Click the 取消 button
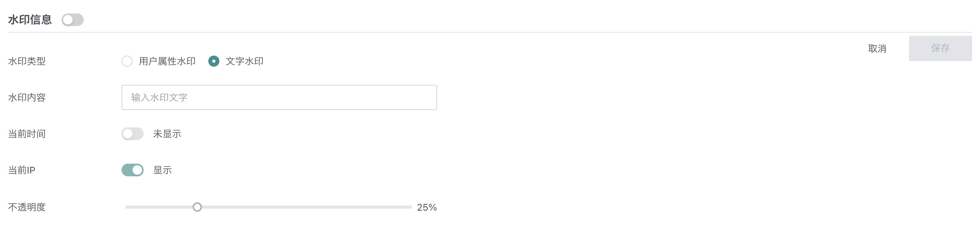Image resolution: width=980 pixels, height=239 pixels. (877, 49)
